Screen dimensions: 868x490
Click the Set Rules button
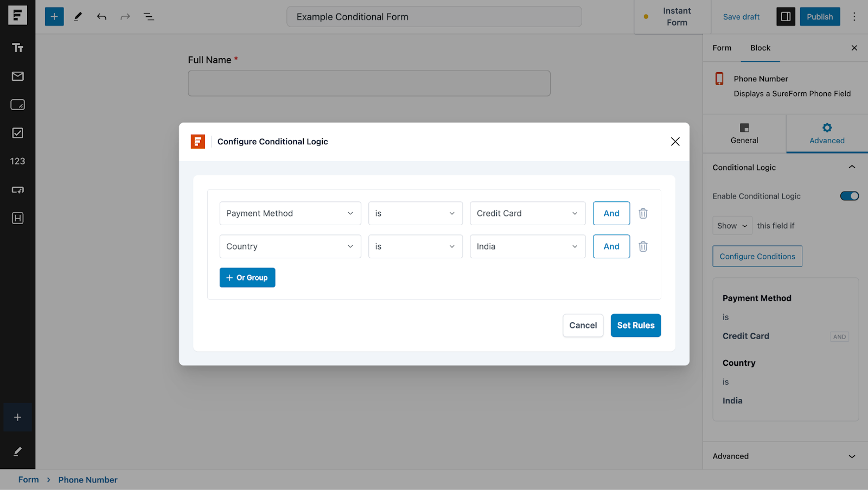pyautogui.click(x=635, y=326)
